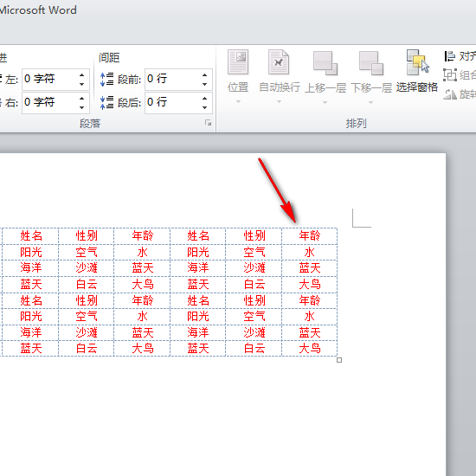Click the 间距 spacing group label
Viewport: 476px width, 476px height.
click(109, 57)
